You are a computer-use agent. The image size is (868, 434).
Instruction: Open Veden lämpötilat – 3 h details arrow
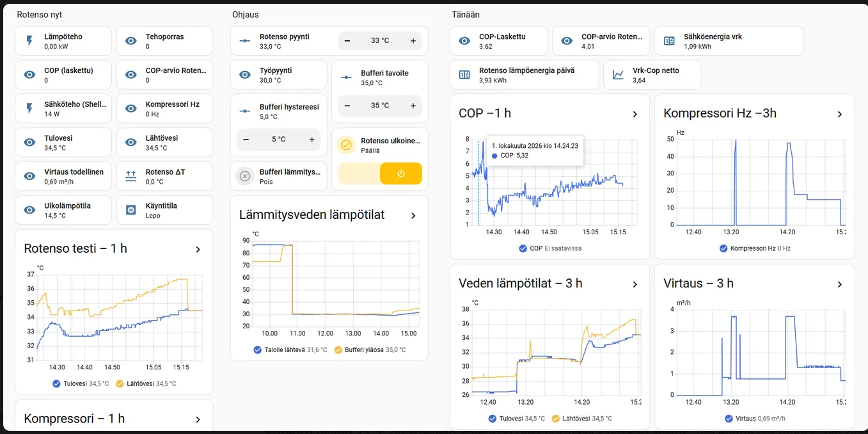[x=635, y=284]
